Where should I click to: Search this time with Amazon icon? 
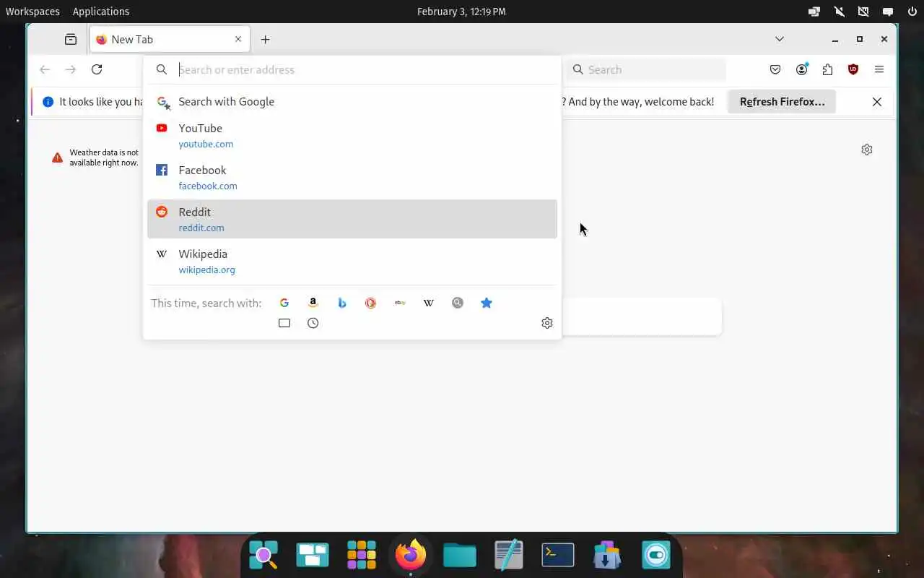coord(313,303)
